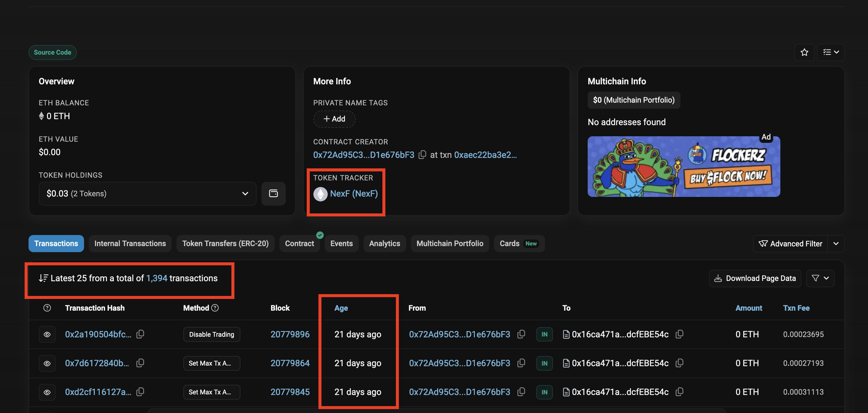This screenshot has height=413, width=868.
Task: Copy transaction hash 0x7d6172840b...
Action: [140, 363]
